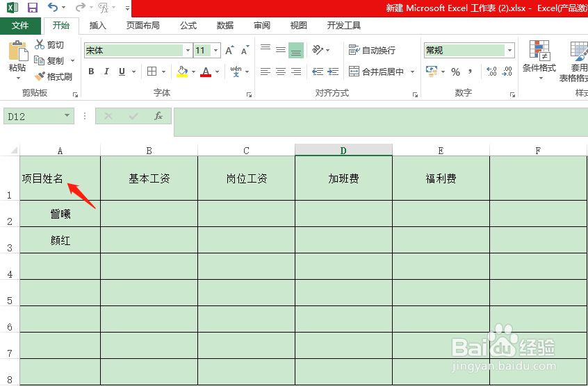Select row 4 header
This screenshot has width=588, height=386.
[10, 266]
